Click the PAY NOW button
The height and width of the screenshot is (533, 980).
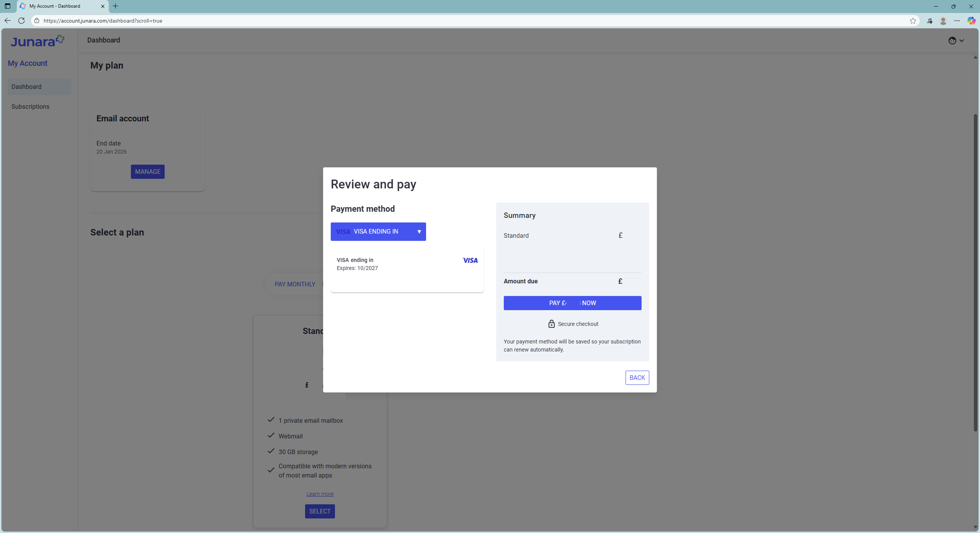click(x=572, y=303)
